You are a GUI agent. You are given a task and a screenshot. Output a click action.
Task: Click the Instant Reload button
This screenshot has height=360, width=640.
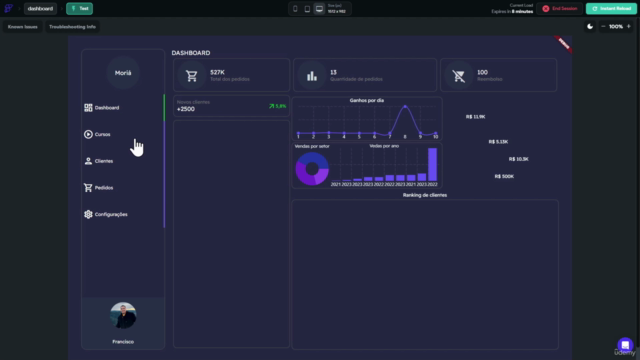(611, 9)
